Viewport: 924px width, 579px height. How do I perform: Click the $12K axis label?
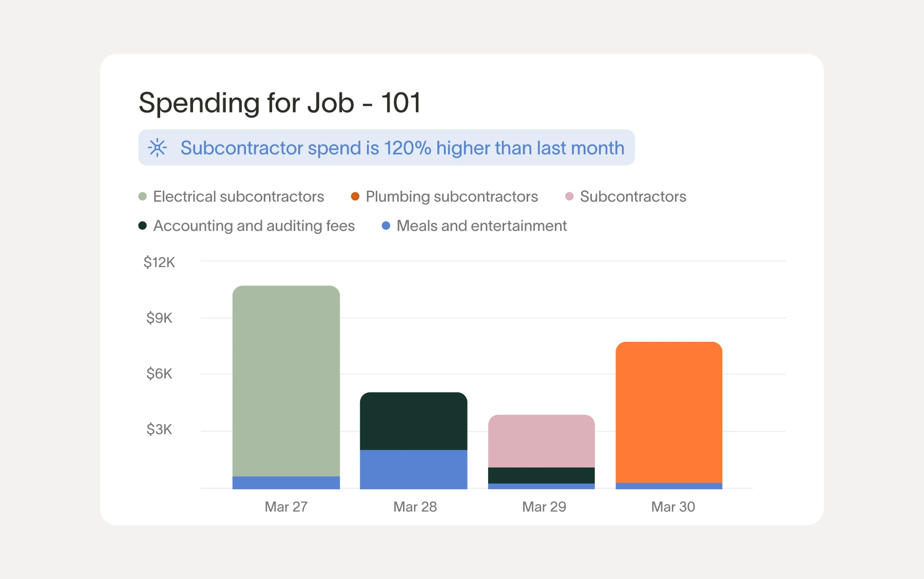pos(159,263)
